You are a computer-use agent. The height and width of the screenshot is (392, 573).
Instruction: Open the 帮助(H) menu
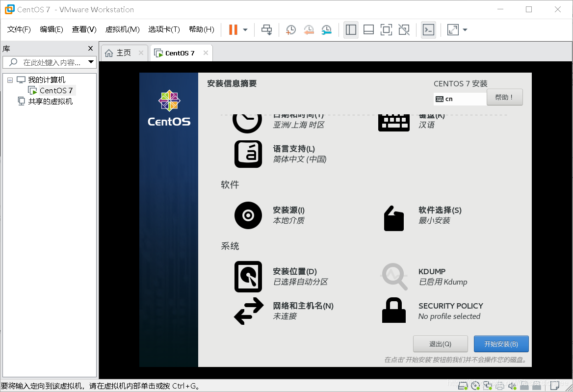pos(202,29)
